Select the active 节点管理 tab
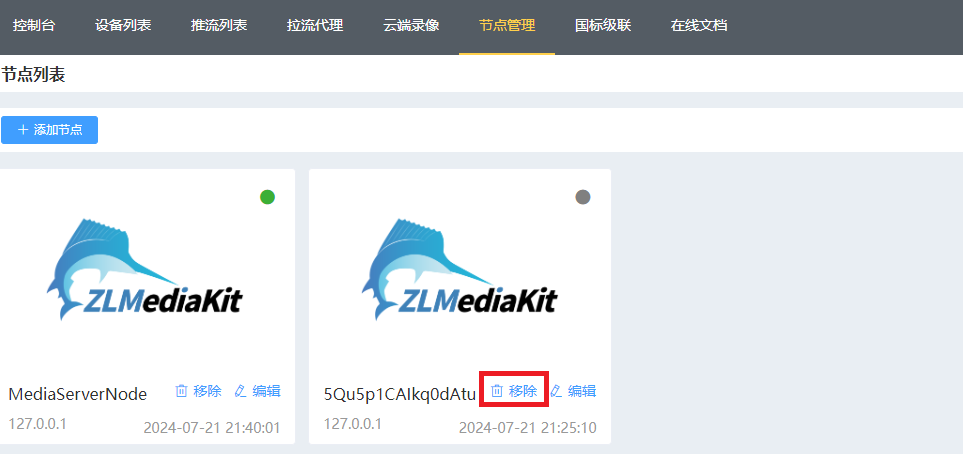Screen dimensions: 963x454 [x=507, y=26]
